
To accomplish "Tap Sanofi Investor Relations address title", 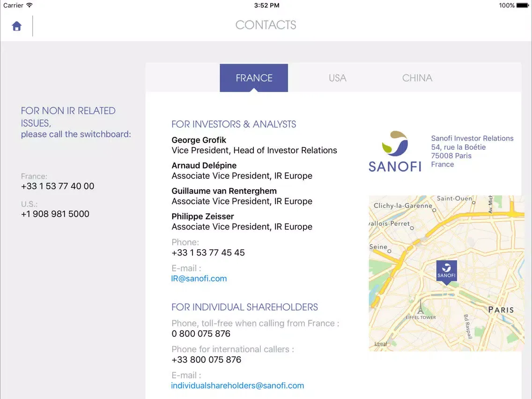I will (472, 138).
